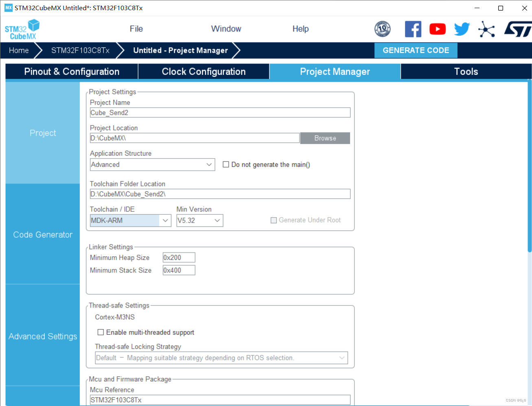The width and height of the screenshot is (532, 406).
Task: Go to Home breadcrumb
Action: click(19, 50)
